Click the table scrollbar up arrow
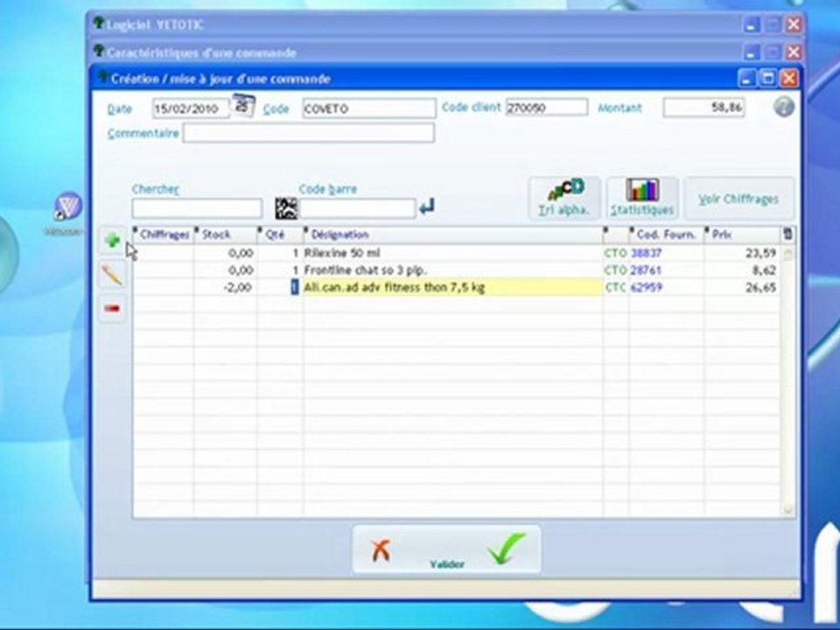Viewport: 840px width, 630px height. pyautogui.click(x=787, y=254)
